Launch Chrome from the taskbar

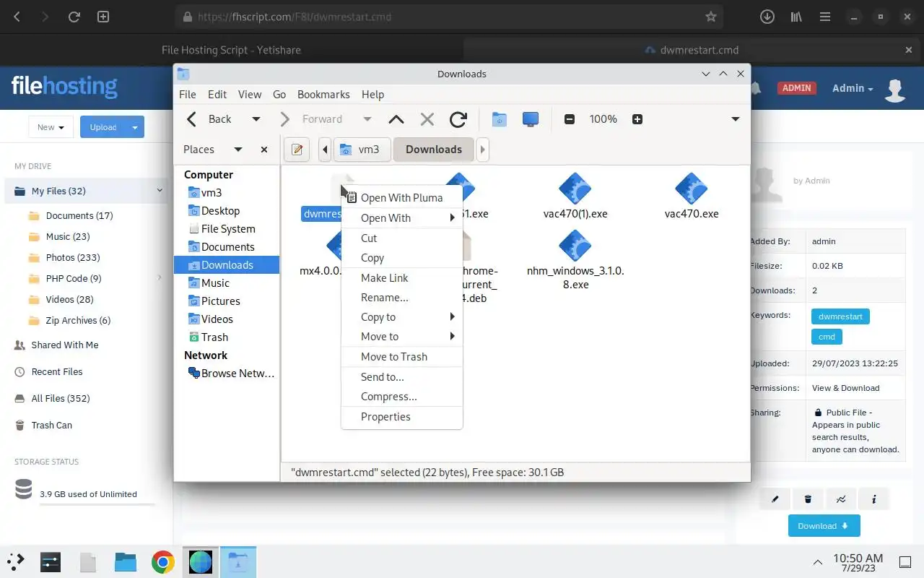(x=163, y=562)
